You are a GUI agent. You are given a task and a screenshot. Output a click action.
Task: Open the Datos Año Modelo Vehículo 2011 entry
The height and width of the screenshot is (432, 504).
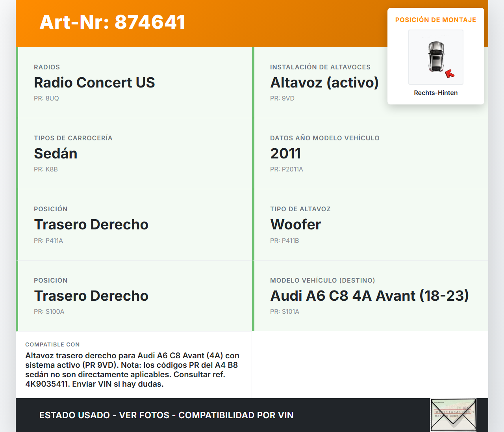pyautogui.click(x=285, y=153)
